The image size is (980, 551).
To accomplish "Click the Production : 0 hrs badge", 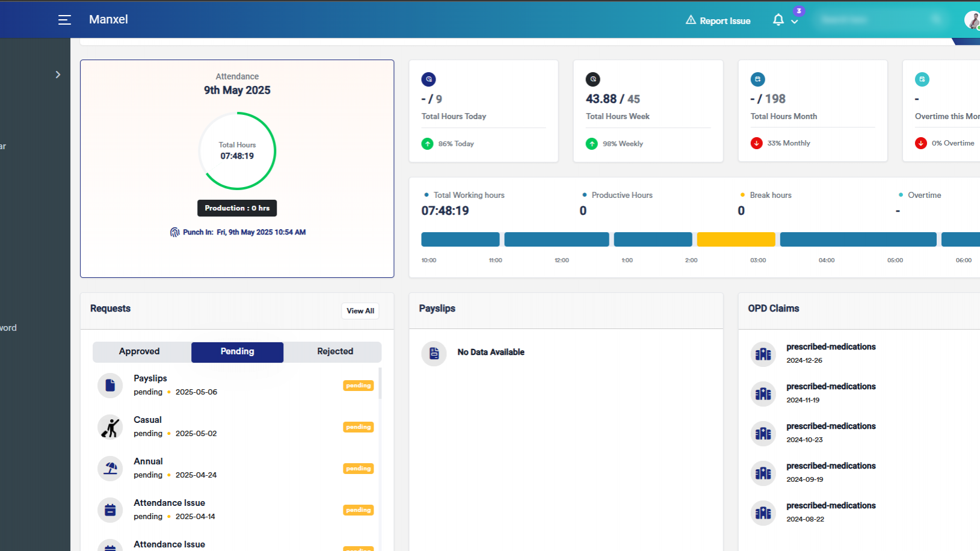I will tap(237, 208).
